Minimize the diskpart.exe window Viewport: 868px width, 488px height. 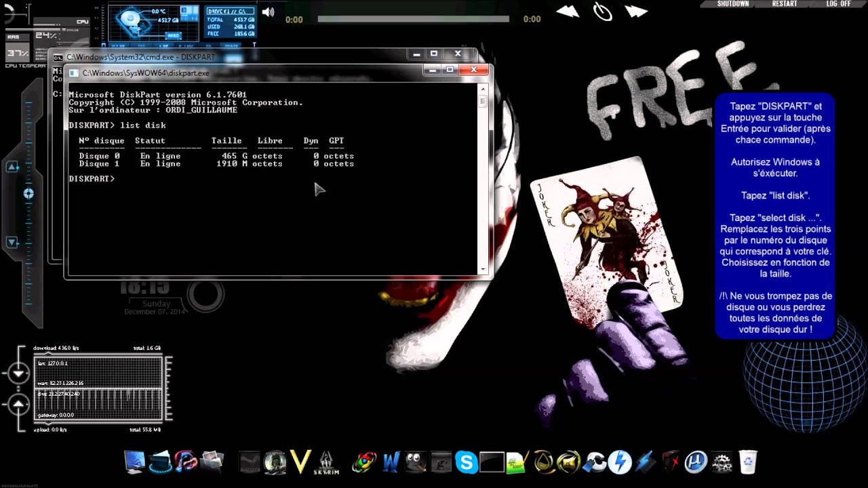point(432,69)
